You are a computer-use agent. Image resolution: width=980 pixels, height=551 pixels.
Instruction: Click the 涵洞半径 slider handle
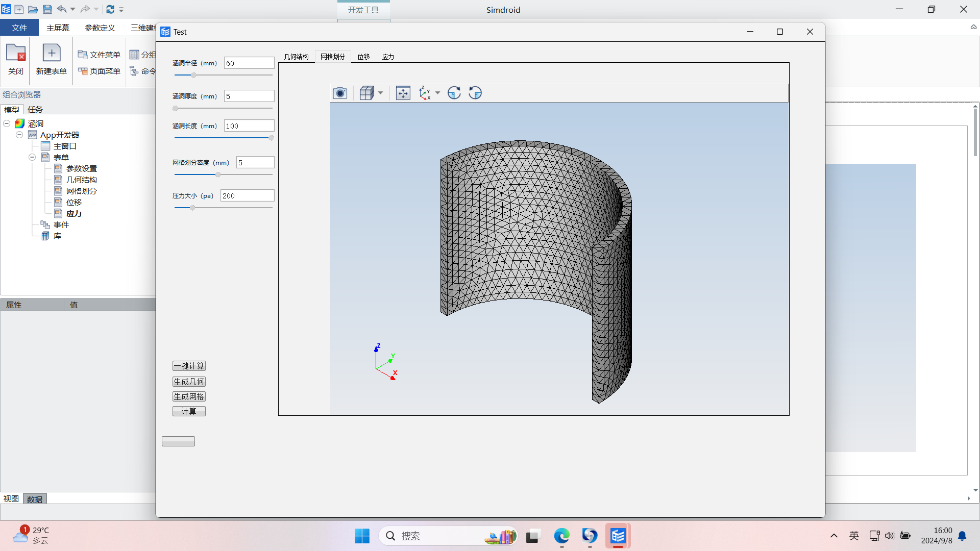click(193, 75)
